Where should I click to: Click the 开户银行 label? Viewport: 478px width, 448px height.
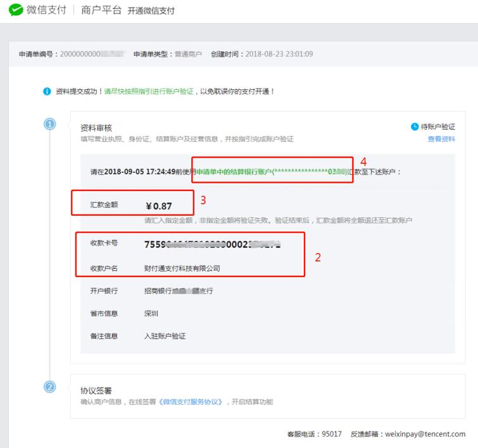[104, 290]
